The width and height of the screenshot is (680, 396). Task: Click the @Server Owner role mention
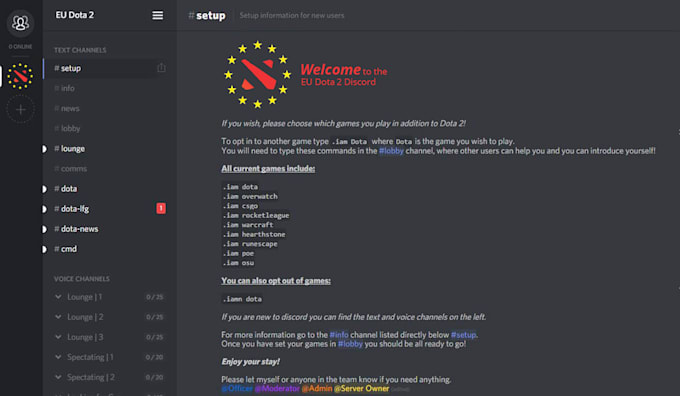pos(362,388)
